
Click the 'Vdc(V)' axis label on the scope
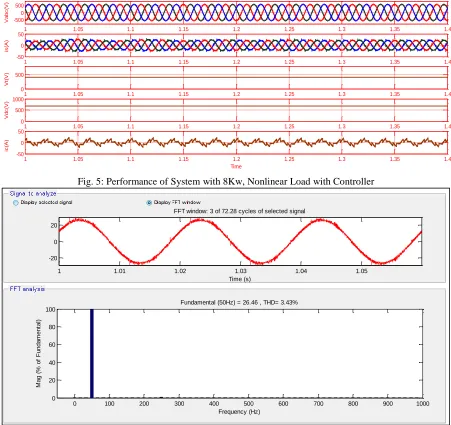pyautogui.click(x=6, y=110)
